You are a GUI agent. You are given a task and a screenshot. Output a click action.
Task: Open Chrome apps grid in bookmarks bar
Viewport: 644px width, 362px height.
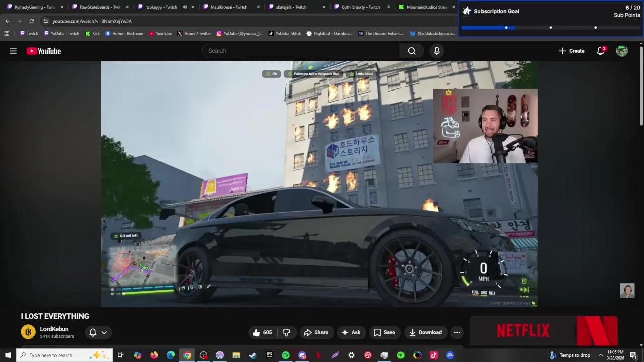7,34
